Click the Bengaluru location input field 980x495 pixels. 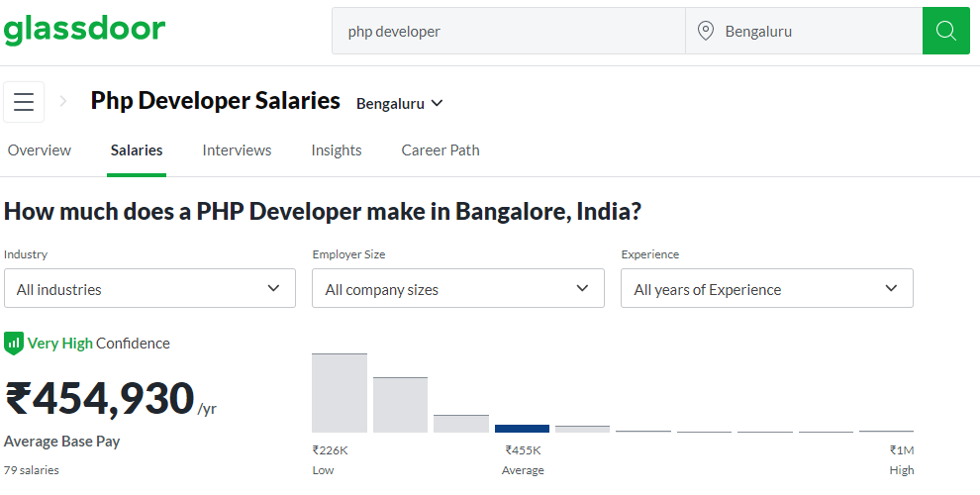click(804, 31)
